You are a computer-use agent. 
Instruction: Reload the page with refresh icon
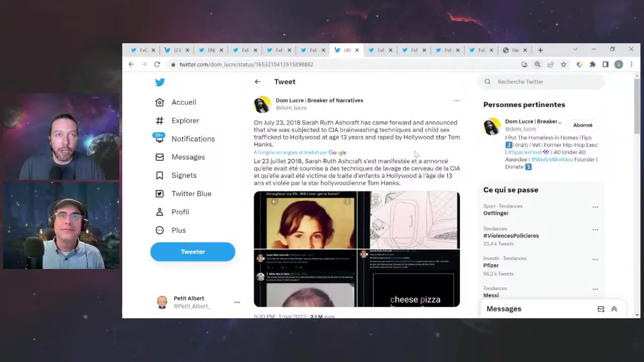click(x=157, y=64)
